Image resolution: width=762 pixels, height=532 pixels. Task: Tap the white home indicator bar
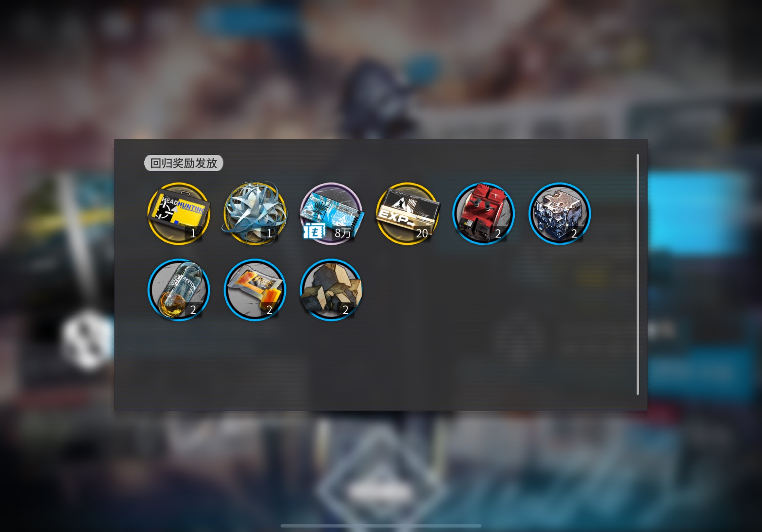[381, 526]
